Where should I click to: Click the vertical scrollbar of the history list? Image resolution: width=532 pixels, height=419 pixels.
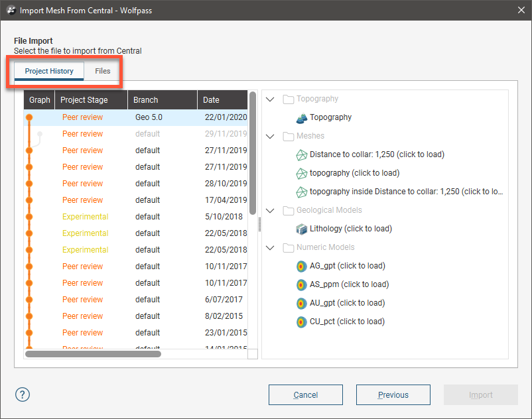tap(253, 152)
